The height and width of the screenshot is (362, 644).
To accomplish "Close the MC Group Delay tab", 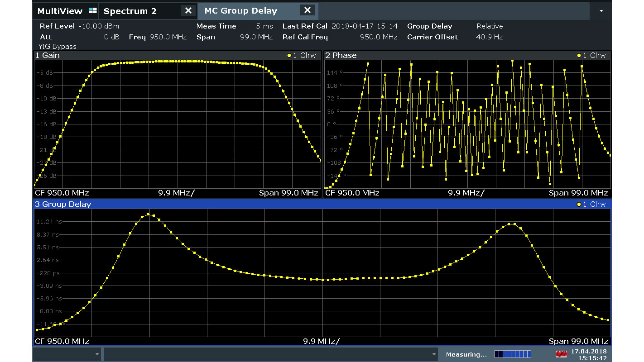I will (308, 10).
